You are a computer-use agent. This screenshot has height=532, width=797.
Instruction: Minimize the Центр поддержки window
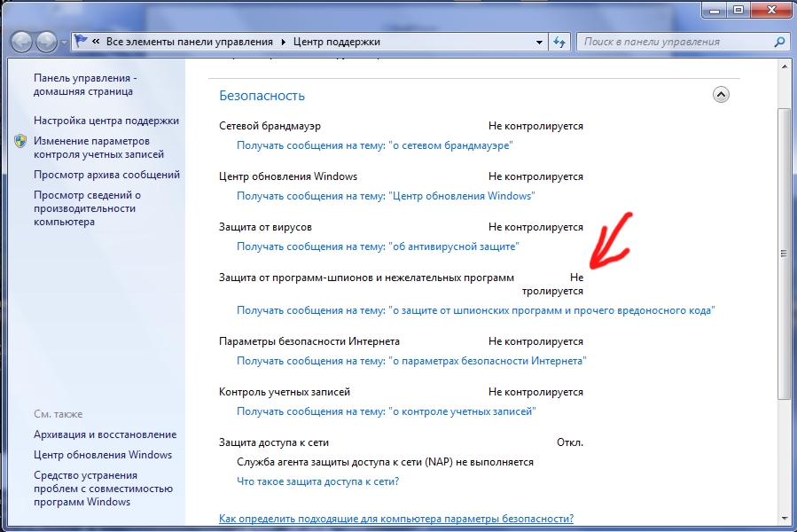click(715, 10)
